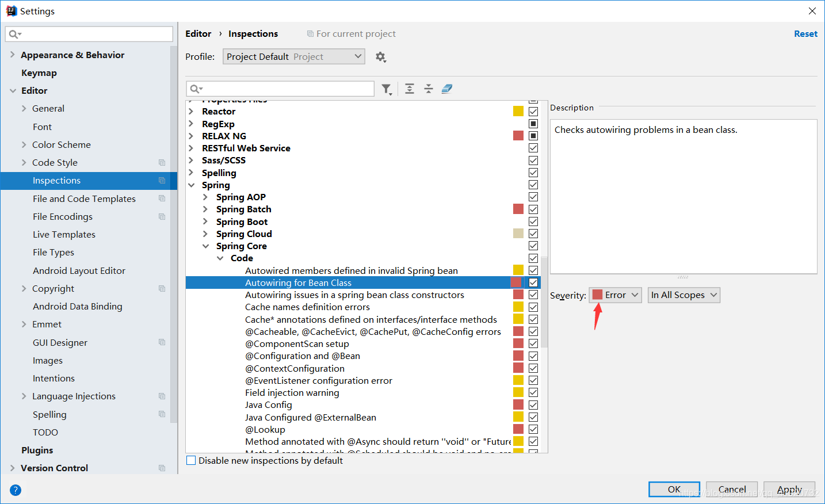Open Keymap settings page

pos(39,73)
